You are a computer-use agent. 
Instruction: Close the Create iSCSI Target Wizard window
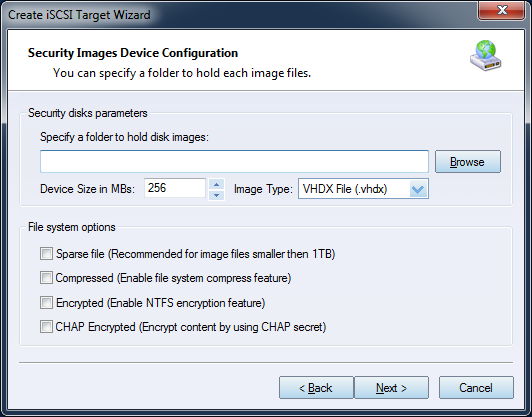tap(502, 10)
